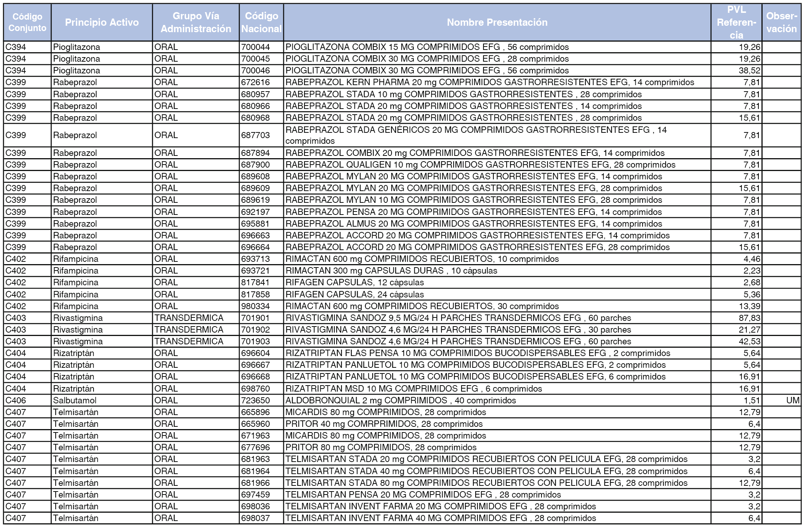
Task: Click RABEPRAZOL STADA GENÉRICOS 20 MG presentation
Action: pyautogui.click(x=497, y=135)
